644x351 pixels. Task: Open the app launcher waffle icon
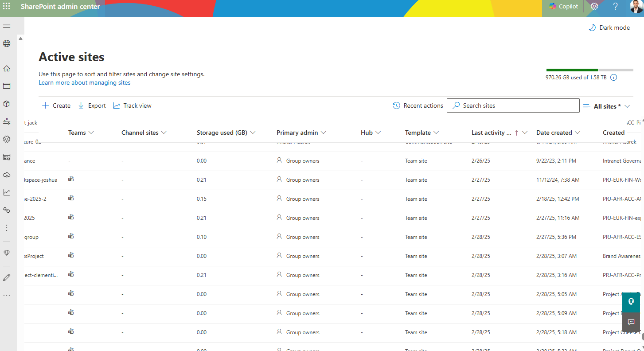tap(6, 5)
